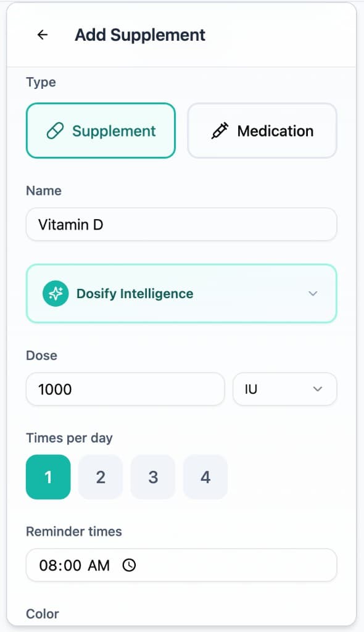Open the IU unit dropdown

pyautogui.click(x=284, y=389)
